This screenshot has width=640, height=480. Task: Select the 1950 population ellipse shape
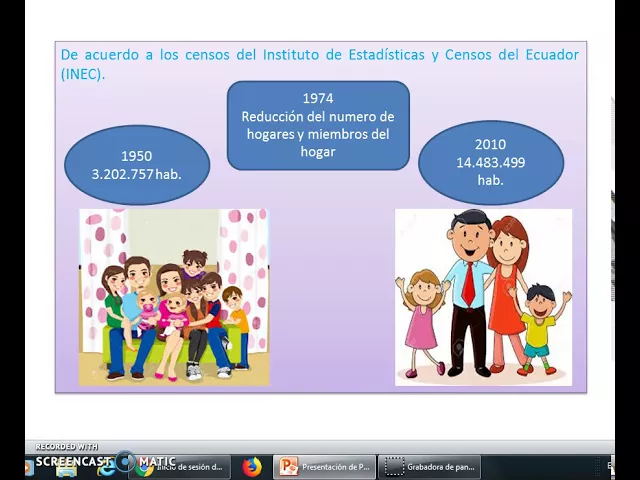pyautogui.click(x=137, y=165)
